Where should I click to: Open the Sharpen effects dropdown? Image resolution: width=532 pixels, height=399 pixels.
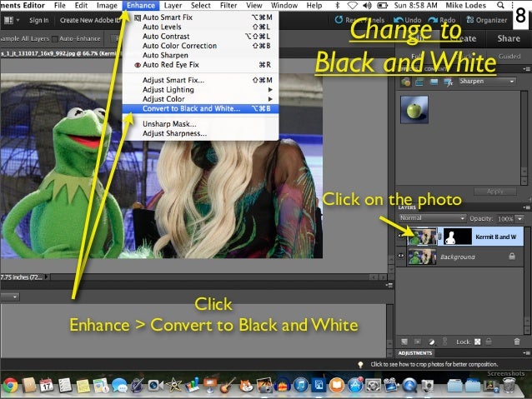pos(487,82)
